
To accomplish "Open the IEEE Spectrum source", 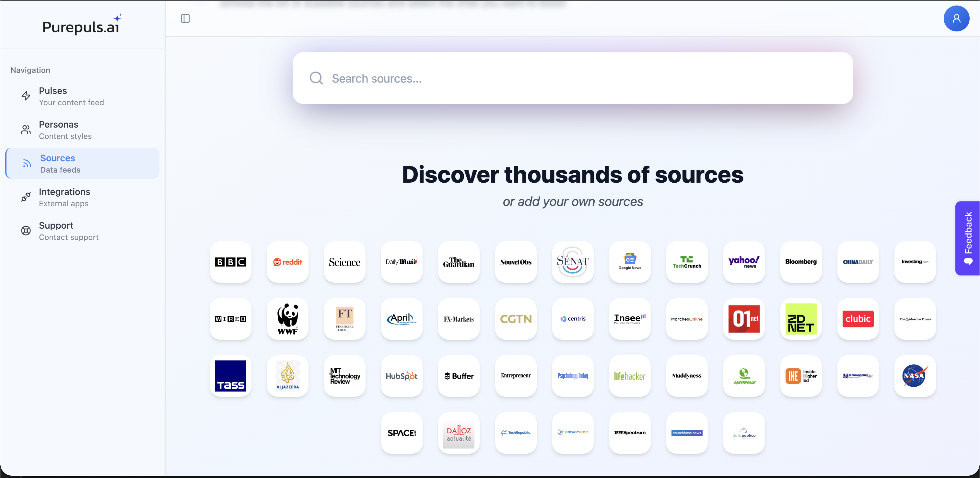I will click(x=630, y=433).
